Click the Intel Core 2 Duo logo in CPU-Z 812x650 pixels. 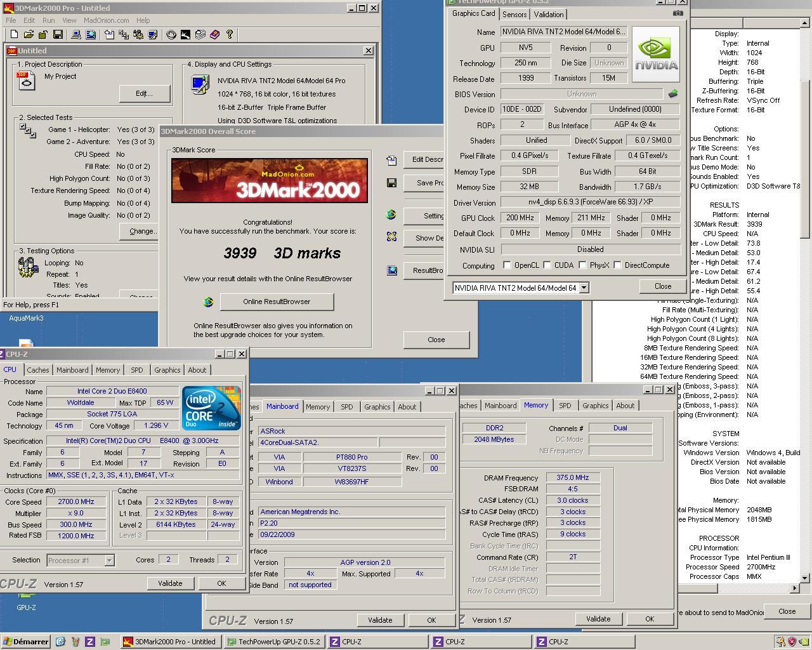211,408
